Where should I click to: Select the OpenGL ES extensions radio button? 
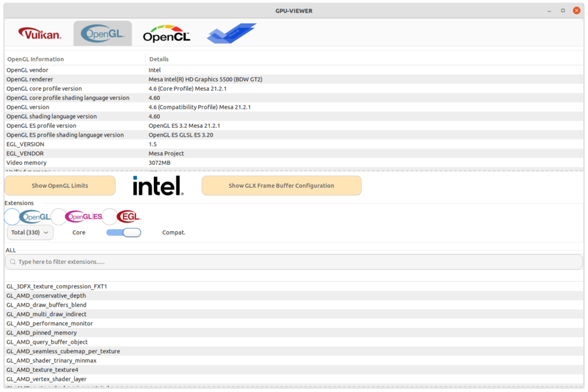pos(59,217)
